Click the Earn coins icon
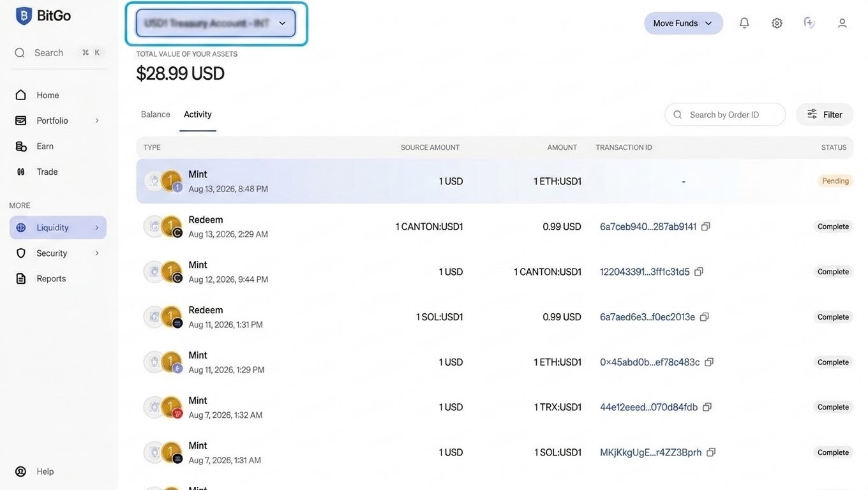Image resolution: width=868 pixels, height=490 pixels. point(21,146)
